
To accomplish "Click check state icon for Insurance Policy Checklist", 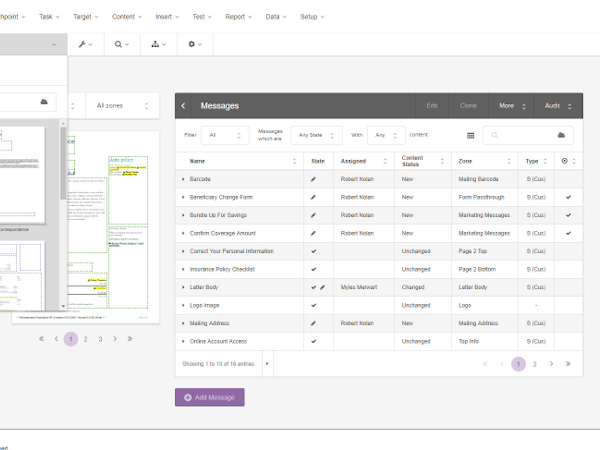I will pyautogui.click(x=314, y=269).
